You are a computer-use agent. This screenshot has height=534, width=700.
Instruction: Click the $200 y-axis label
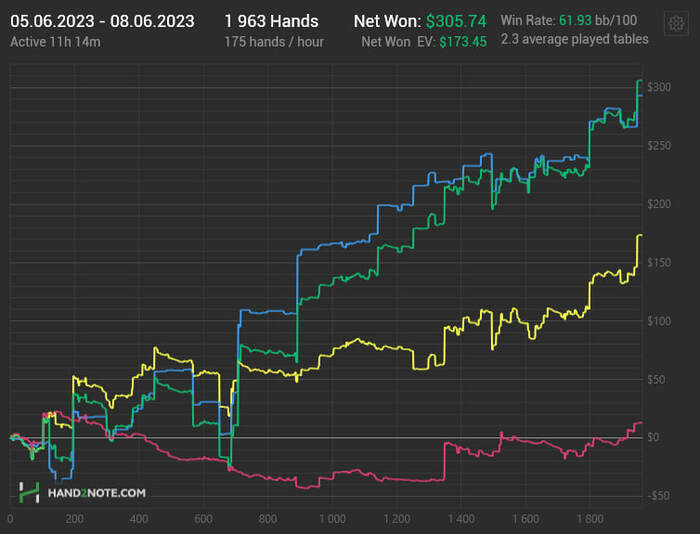(x=659, y=204)
